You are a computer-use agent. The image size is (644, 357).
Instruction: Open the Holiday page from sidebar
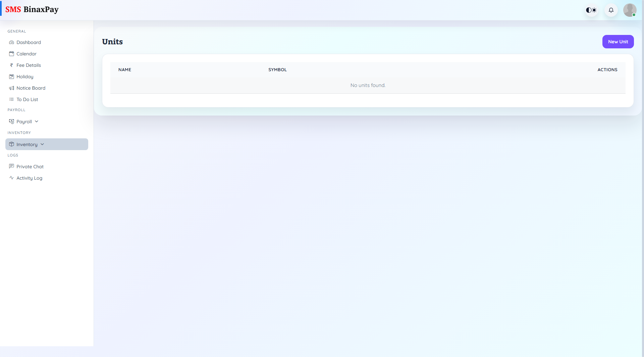coord(24,77)
